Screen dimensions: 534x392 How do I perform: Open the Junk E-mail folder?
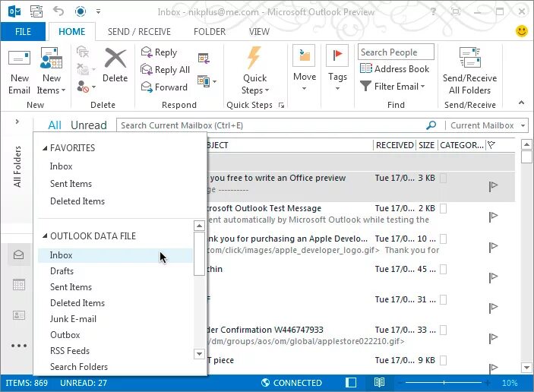pos(73,319)
